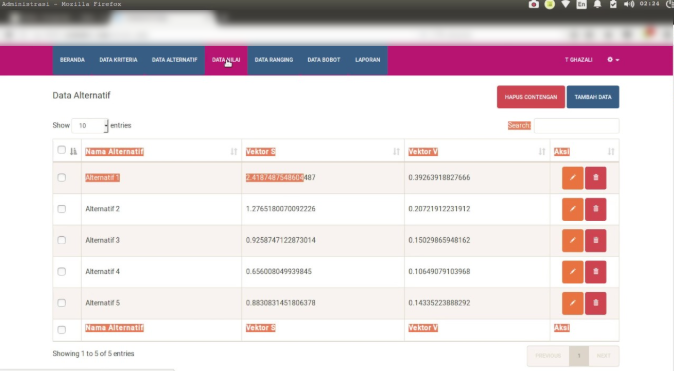
Task: Select the Vektor V value 0.14335223888292
Action: [x=439, y=303]
